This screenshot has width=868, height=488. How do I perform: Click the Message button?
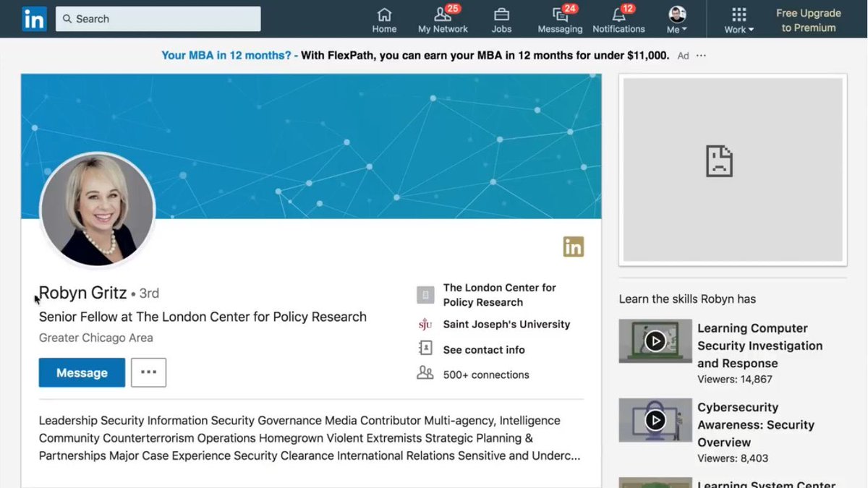pos(82,372)
